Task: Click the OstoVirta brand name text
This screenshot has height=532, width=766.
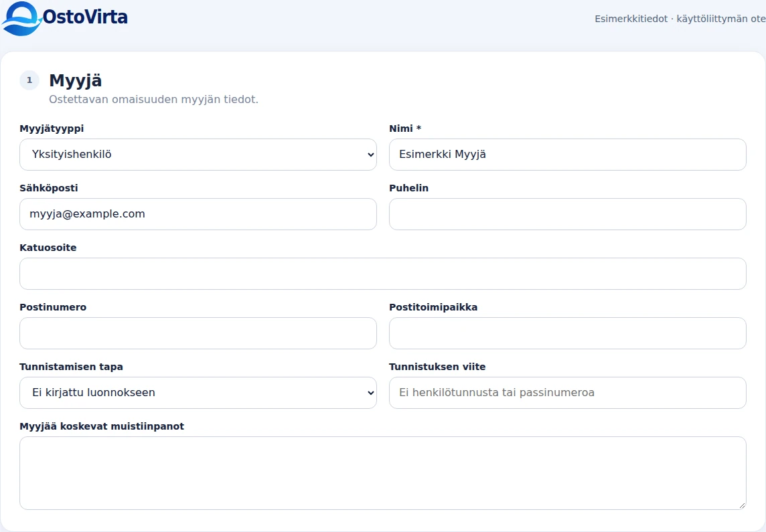Action: (x=85, y=17)
